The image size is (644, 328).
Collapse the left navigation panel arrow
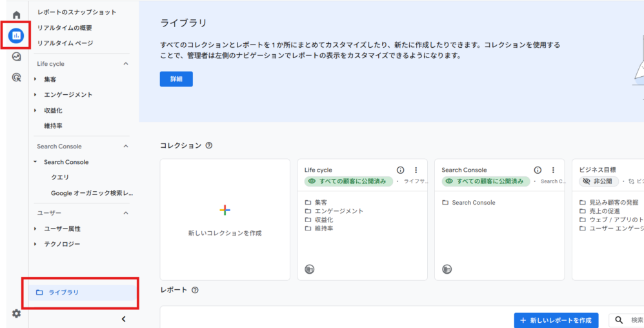pos(123,319)
